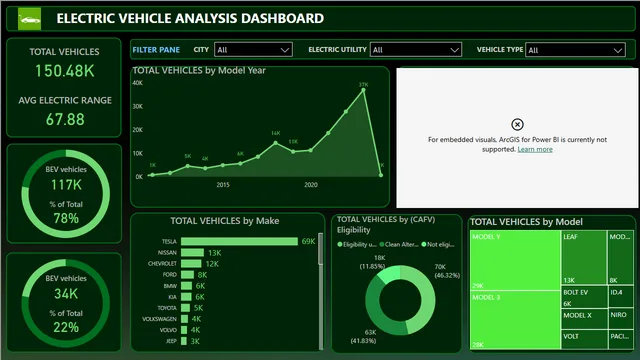
Task: Select the VOLKSWAGEN bar in Make chart
Action: pos(184,319)
